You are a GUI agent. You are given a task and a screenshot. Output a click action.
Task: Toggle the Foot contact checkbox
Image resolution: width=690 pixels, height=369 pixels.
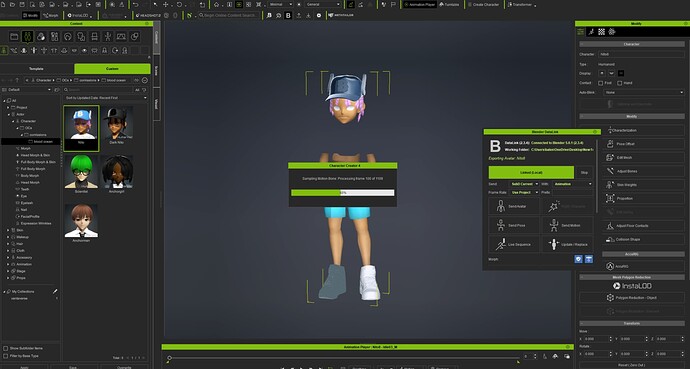[600, 83]
